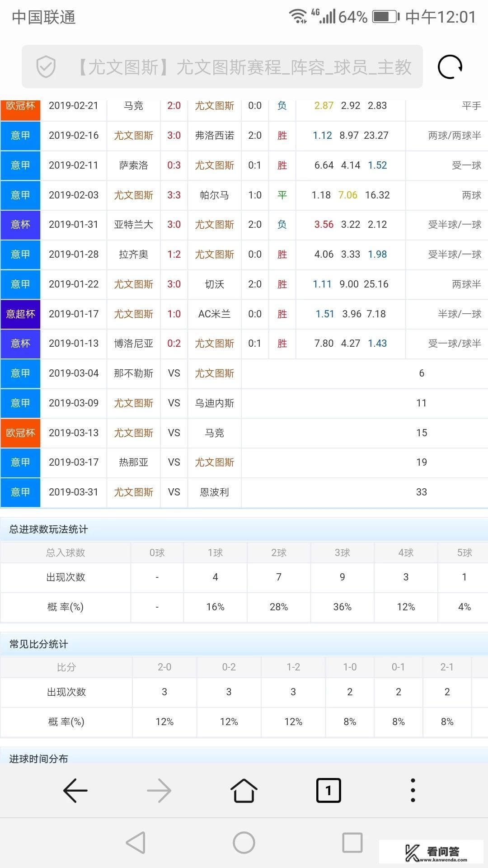The height and width of the screenshot is (868, 488).
Task: Open AC米兰 team link
Action: [215, 314]
